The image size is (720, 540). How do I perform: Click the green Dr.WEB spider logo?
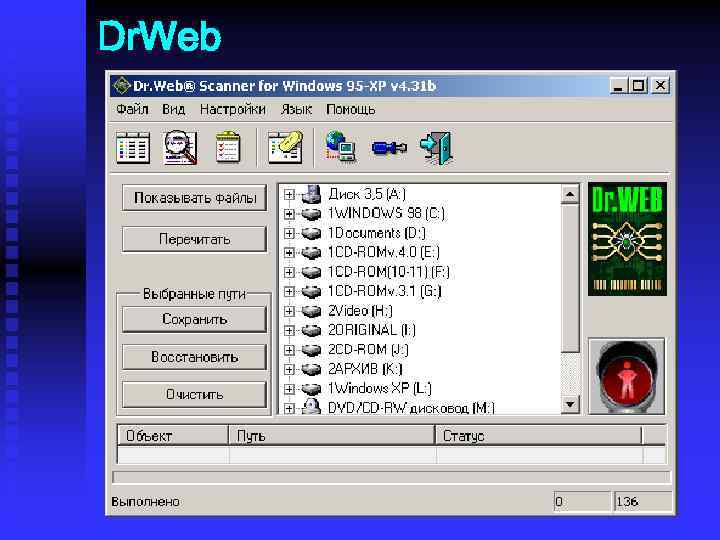tap(627, 239)
